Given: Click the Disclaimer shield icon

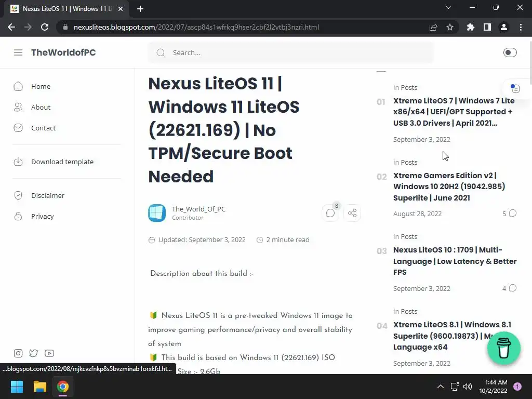Looking at the screenshot, I should [18, 195].
